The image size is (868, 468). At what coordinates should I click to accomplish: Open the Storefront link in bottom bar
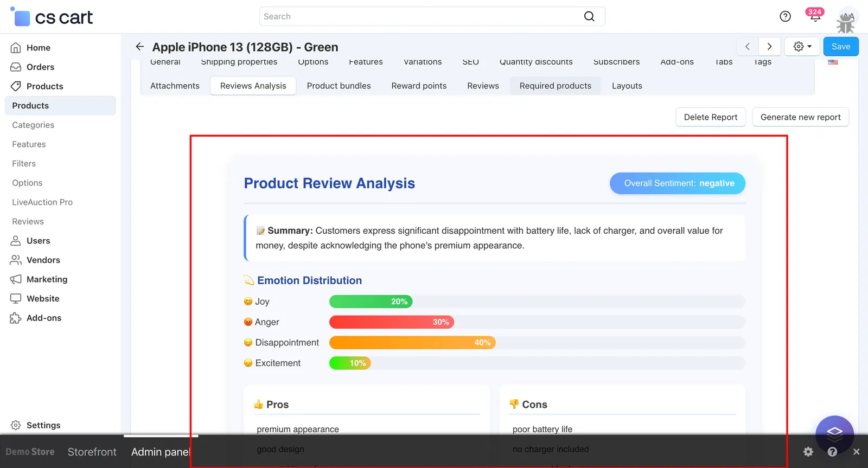point(92,452)
